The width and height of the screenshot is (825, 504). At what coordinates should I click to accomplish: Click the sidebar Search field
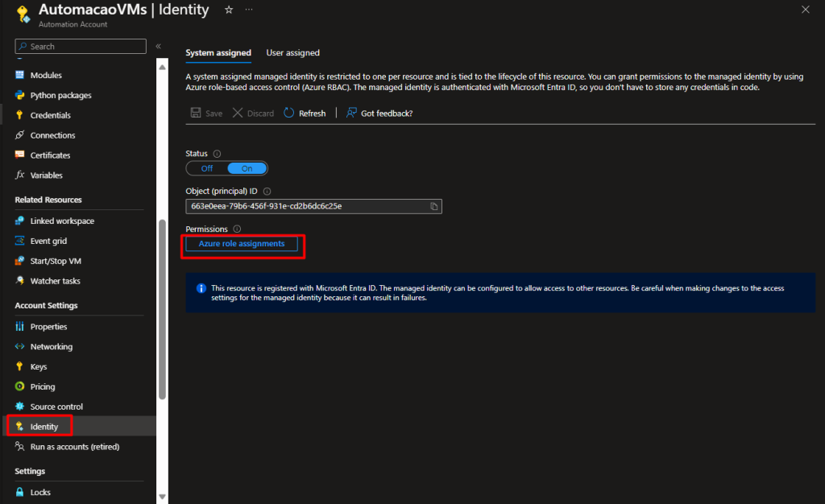(81, 47)
